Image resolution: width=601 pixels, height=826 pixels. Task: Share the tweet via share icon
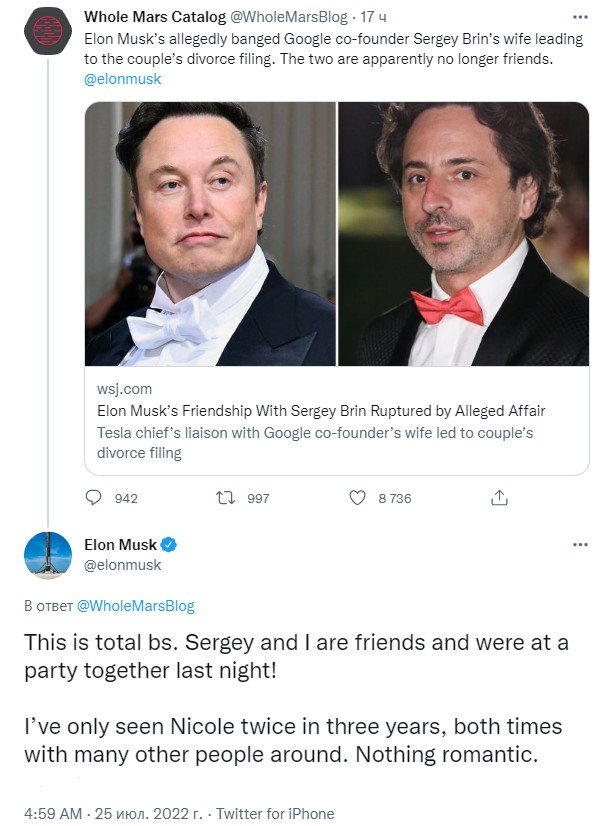click(500, 497)
